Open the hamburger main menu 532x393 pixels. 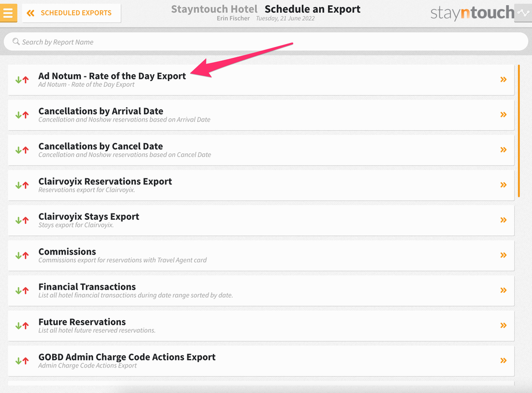(8, 13)
